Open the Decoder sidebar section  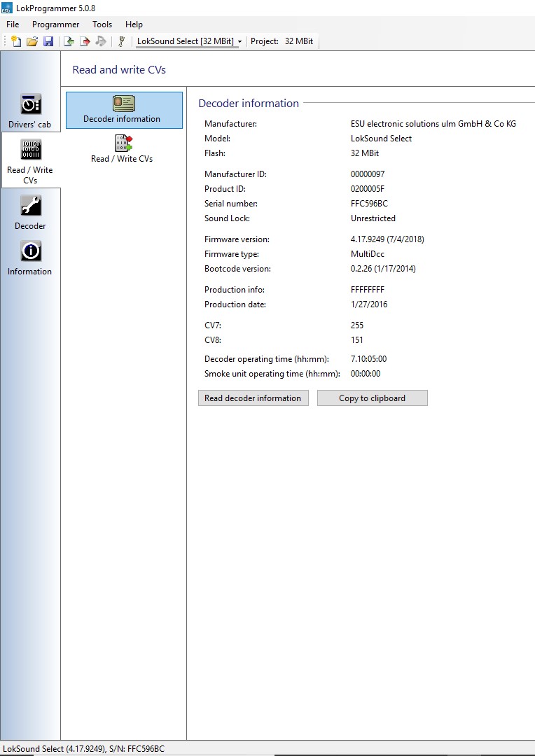30,213
